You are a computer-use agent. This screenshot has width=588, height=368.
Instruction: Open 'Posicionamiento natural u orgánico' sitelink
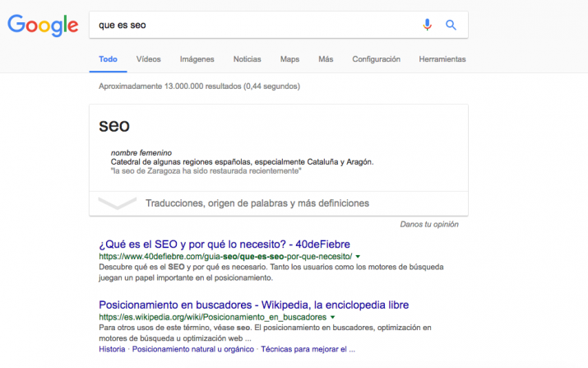coord(192,349)
